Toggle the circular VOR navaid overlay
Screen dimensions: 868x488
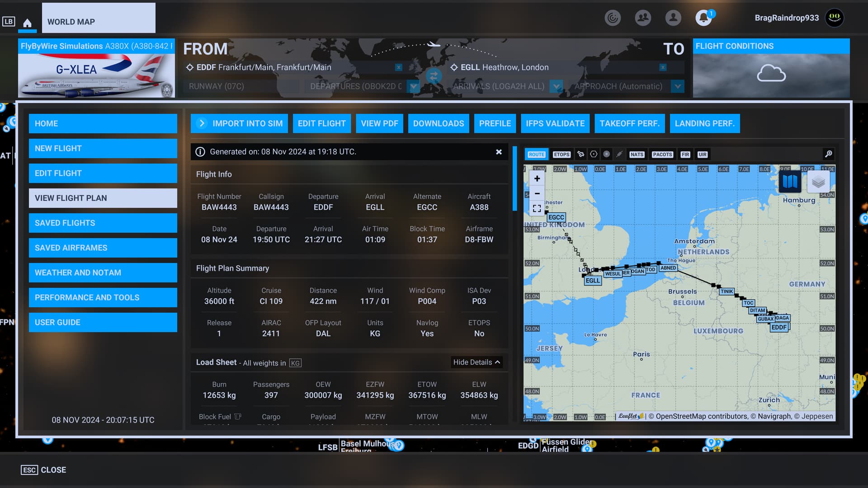coord(606,154)
